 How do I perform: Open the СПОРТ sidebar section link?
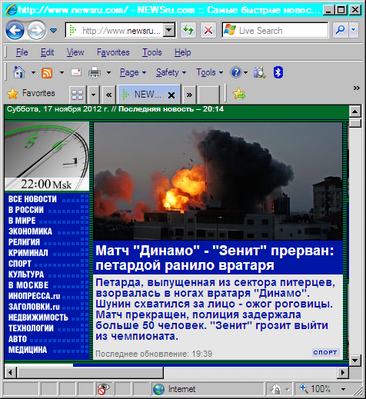point(20,263)
